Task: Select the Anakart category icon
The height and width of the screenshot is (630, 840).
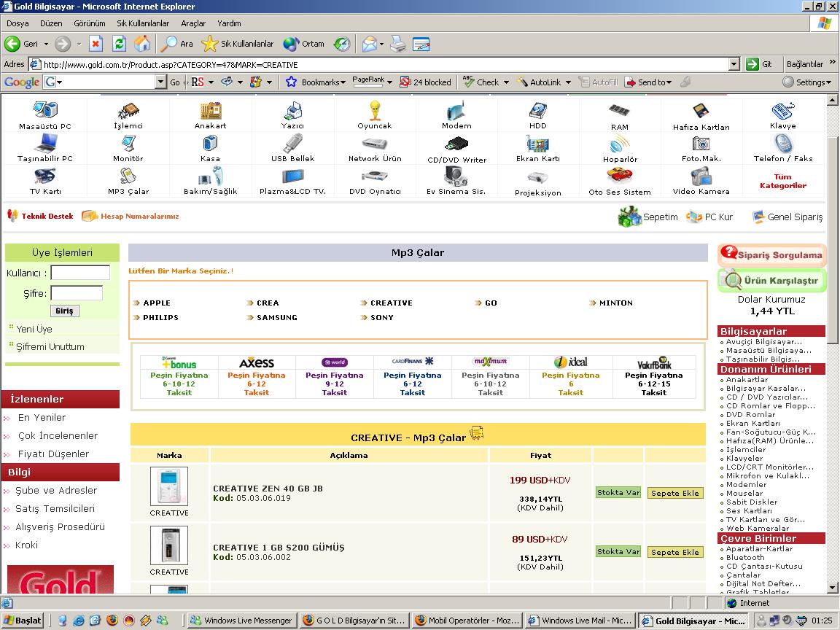Action: (211, 111)
